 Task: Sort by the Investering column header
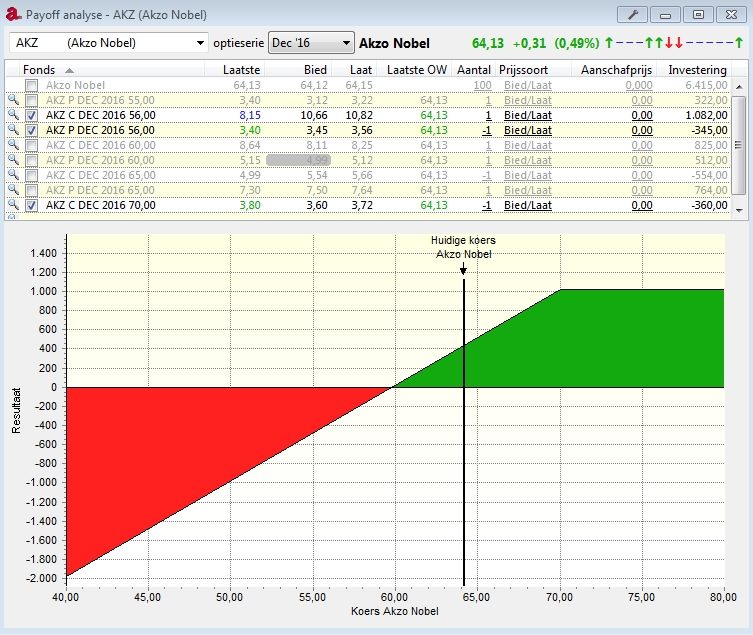[697, 69]
